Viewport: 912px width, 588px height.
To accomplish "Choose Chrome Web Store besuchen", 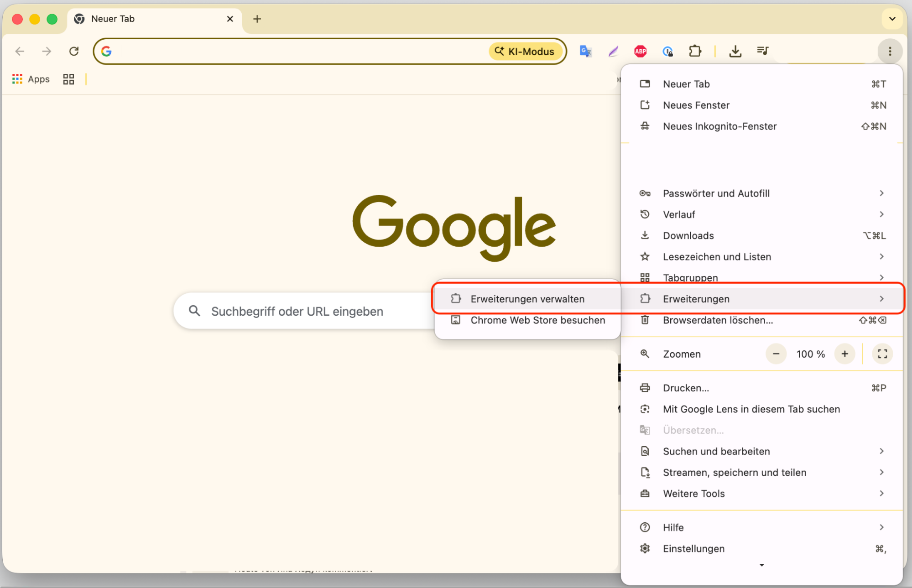I will coord(528,320).
